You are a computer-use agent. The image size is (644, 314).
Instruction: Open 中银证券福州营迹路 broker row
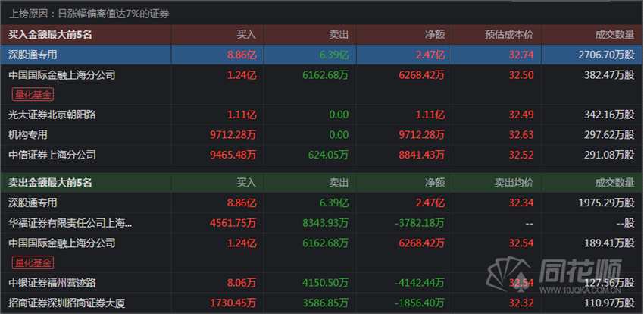tap(321, 283)
